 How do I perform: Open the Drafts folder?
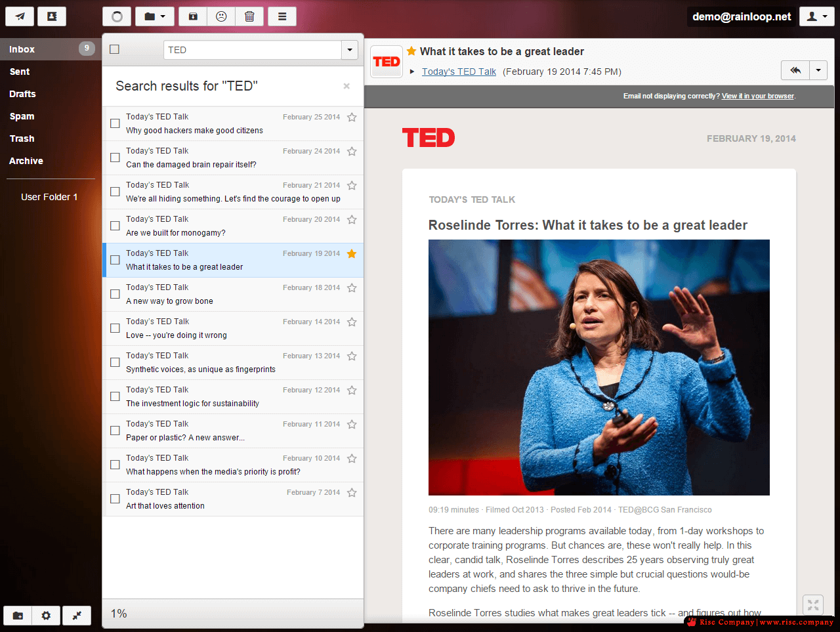tap(51, 94)
